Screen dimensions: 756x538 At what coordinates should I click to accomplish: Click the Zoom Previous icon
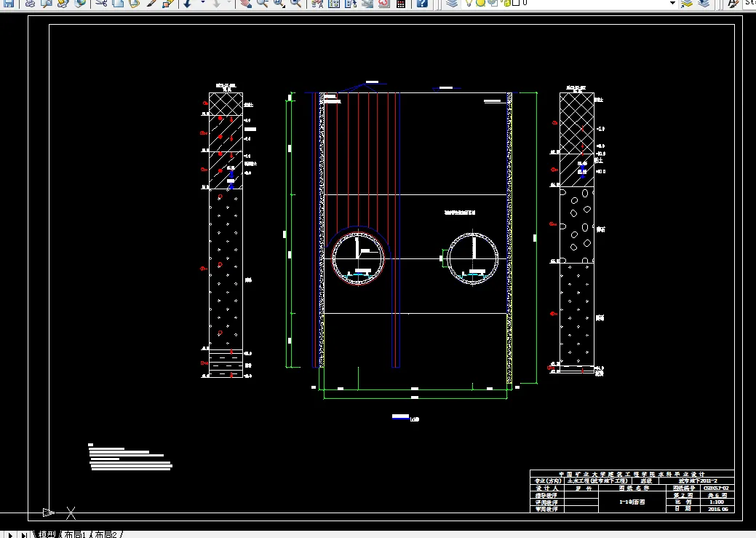[295, 4]
